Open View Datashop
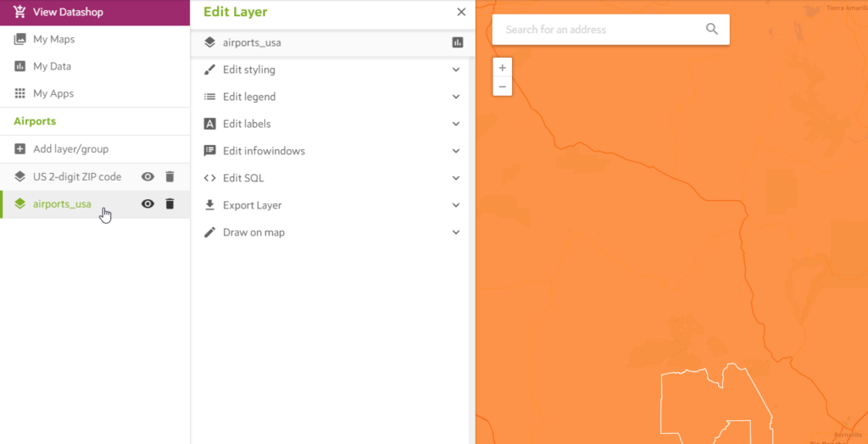 [95, 12]
